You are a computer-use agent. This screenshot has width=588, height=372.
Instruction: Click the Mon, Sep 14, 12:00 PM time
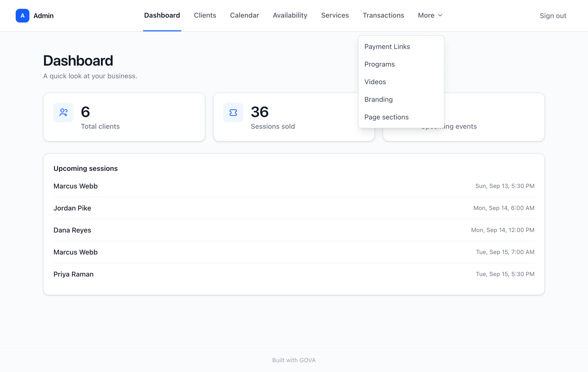(x=503, y=230)
